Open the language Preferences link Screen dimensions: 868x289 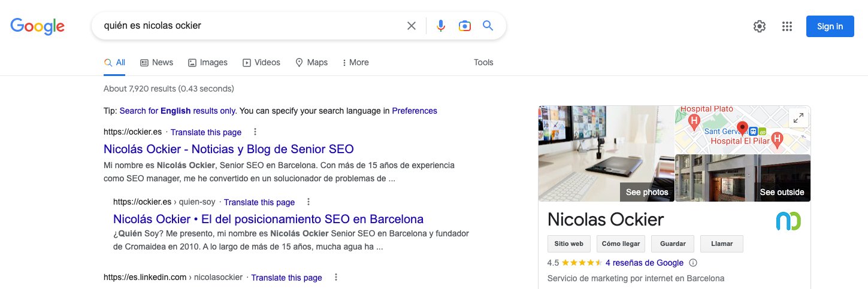[415, 111]
